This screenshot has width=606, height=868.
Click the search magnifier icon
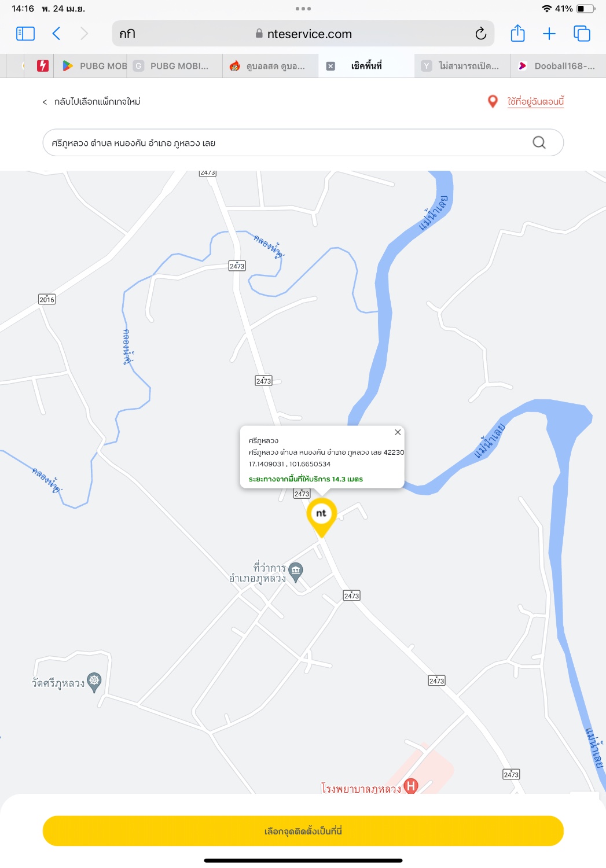coord(539,142)
